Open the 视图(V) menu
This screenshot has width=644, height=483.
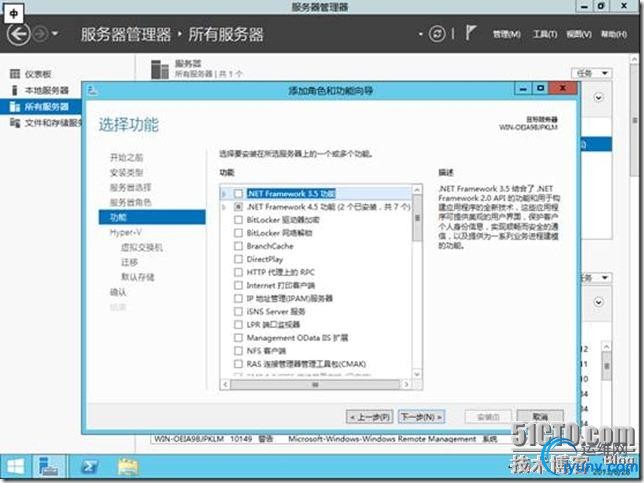tap(579, 34)
